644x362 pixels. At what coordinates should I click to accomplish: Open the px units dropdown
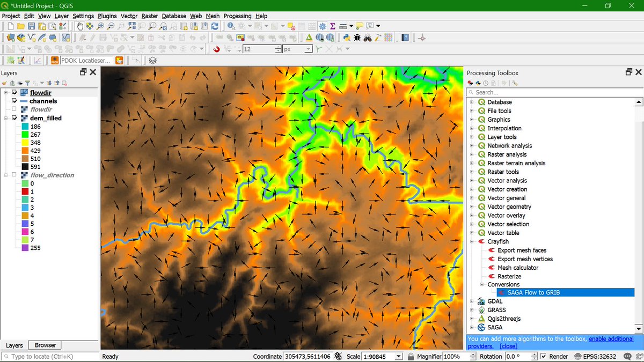(x=309, y=49)
